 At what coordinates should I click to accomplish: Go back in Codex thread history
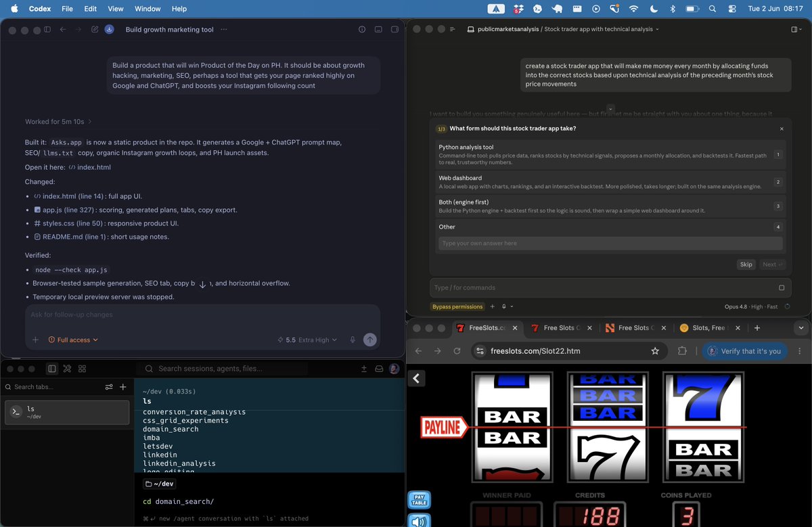[x=63, y=30]
